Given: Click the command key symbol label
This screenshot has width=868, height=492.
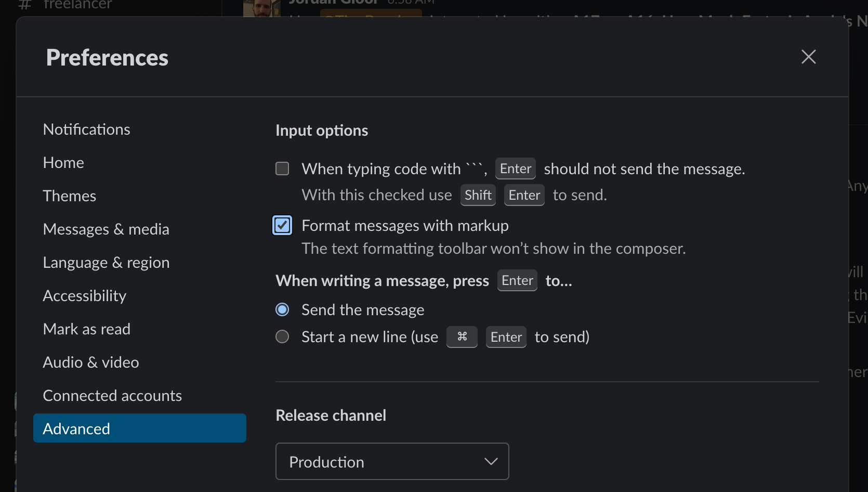Looking at the screenshot, I should (462, 337).
